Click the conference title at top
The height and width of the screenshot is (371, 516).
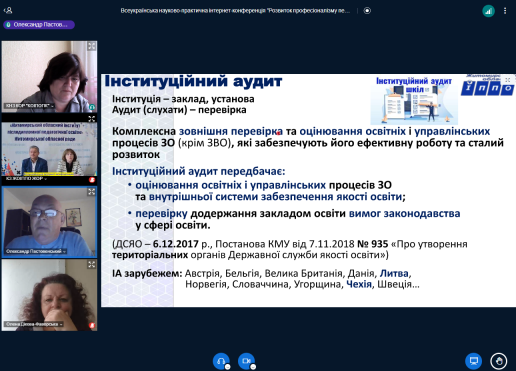235,11
